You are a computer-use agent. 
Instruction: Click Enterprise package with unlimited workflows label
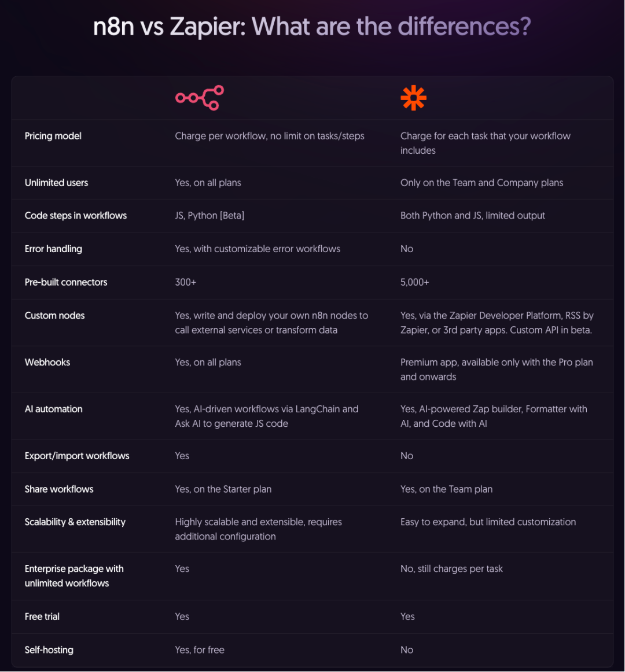73,576
